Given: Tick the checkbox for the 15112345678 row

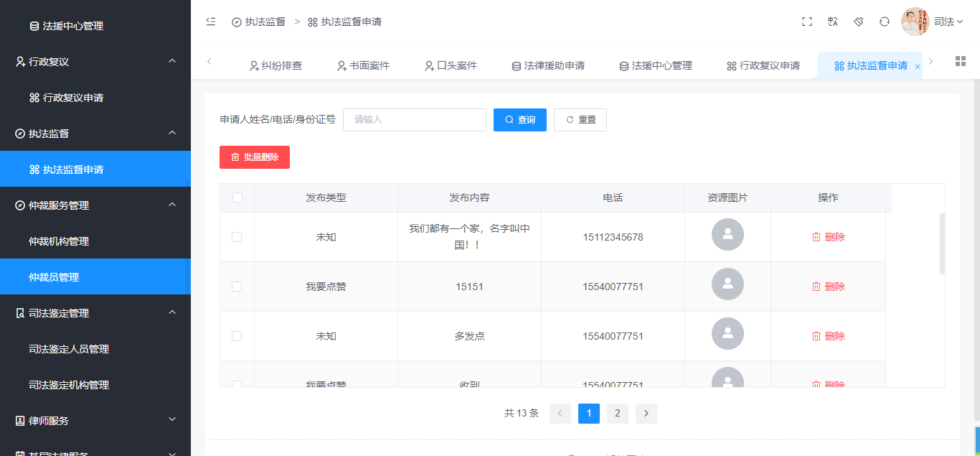Looking at the screenshot, I should click(x=237, y=237).
